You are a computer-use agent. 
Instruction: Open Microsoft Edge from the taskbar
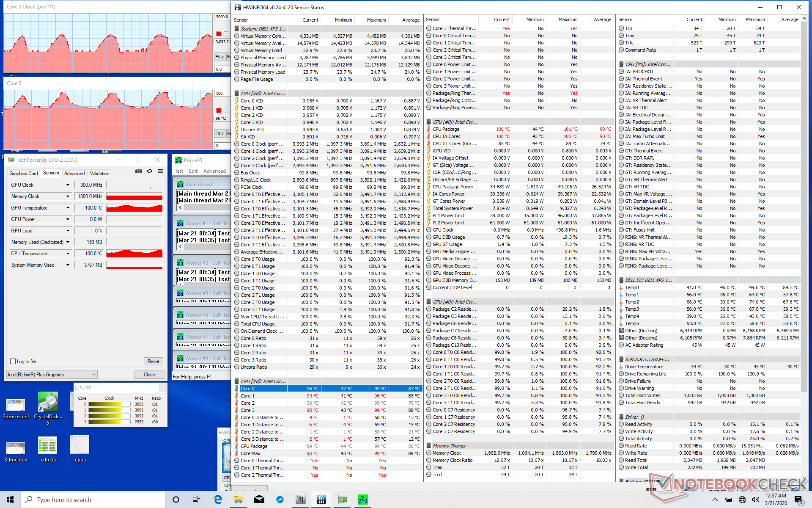tap(218, 500)
